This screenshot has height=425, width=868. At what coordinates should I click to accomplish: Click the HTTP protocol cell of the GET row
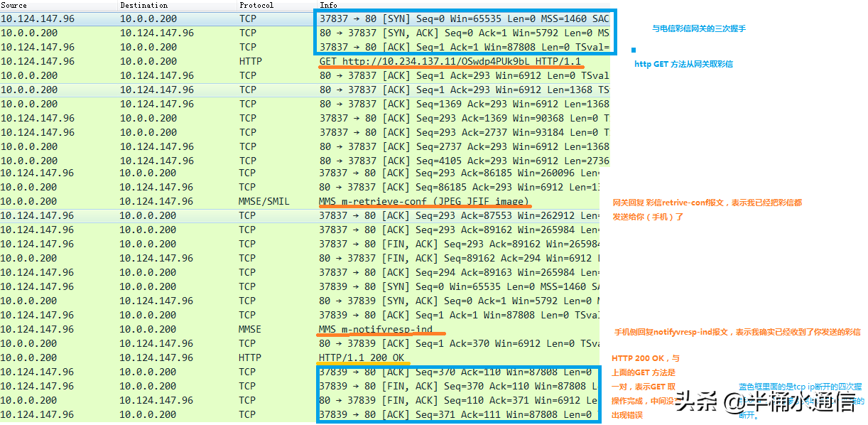(x=251, y=61)
